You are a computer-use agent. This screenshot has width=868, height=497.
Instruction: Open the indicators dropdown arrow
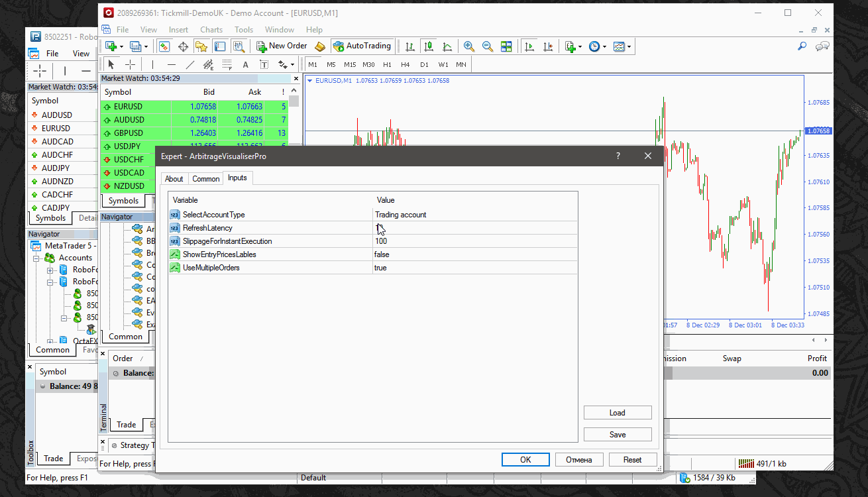(580, 46)
